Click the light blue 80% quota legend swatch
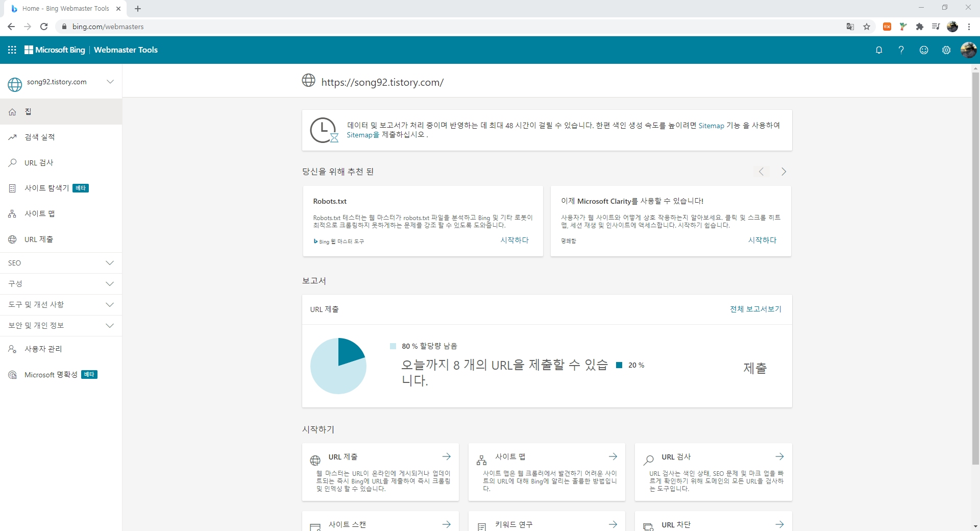 (393, 346)
